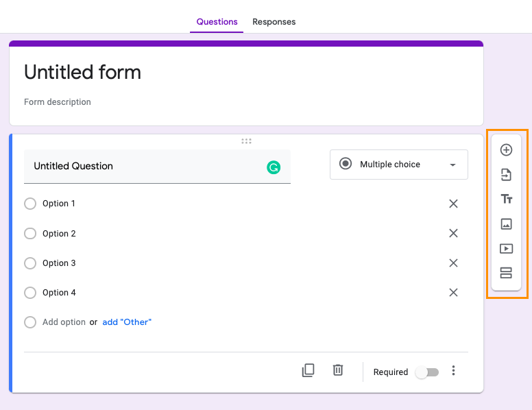The height and width of the screenshot is (410, 532).
Task: Click the Import questions icon
Action: 506,175
